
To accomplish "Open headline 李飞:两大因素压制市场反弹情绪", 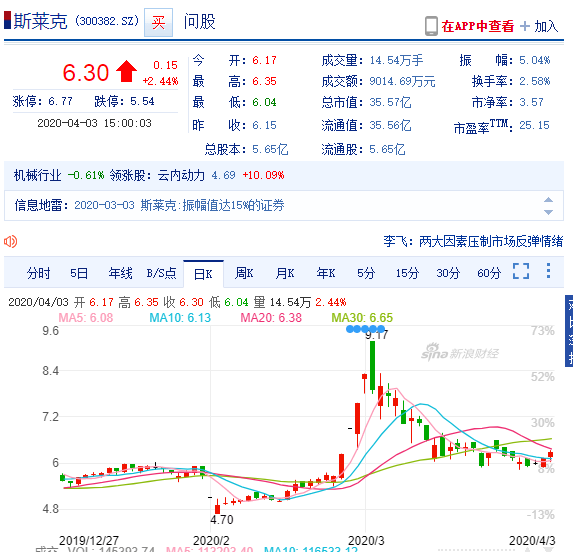I will [x=473, y=241].
